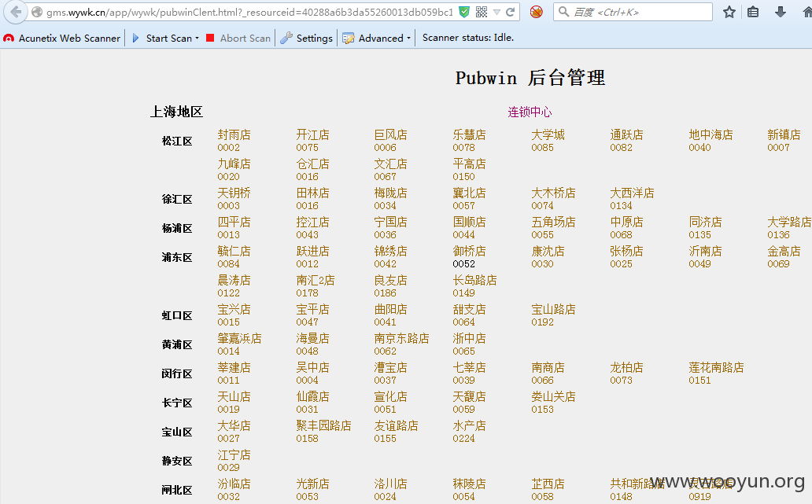
Task: Open the 宝山路店 store link
Action: coord(554,309)
